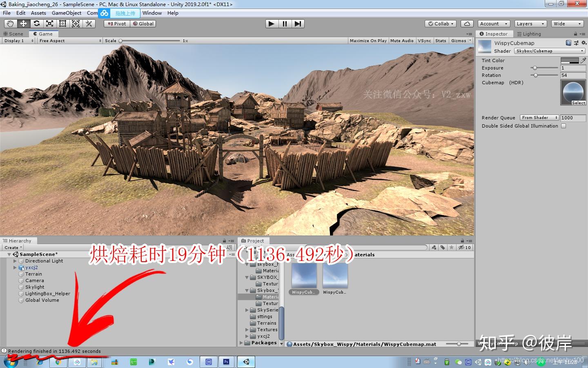Viewport: 588px width, 368px height.
Task: Expand the yxcj2 prefab in Hierarchy
Action: (15, 267)
